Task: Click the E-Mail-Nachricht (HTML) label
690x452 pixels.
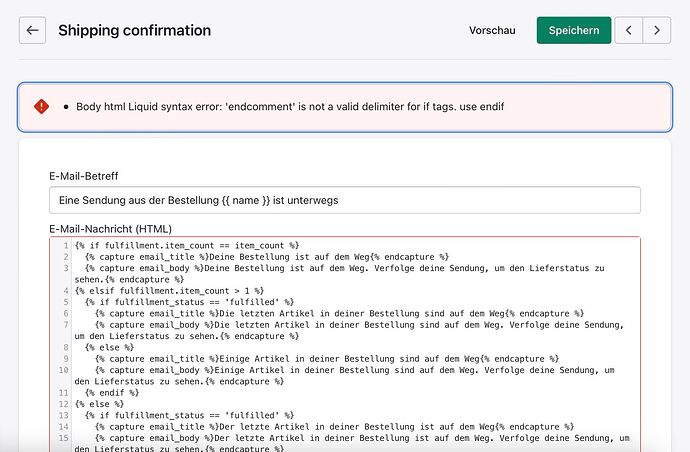Action: pyautogui.click(x=110, y=229)
